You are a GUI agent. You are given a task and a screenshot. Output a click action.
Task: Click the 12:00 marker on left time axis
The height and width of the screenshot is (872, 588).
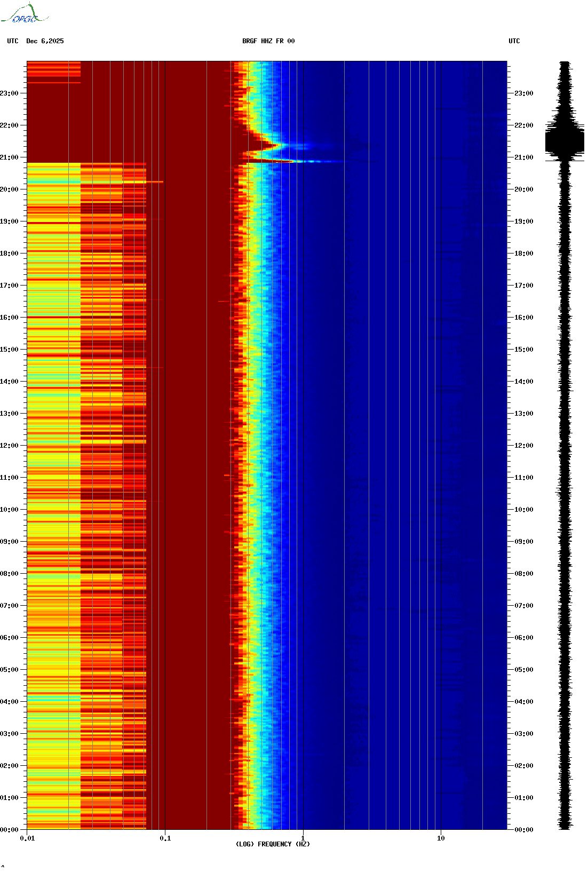pyautogui.click(x=9, y=446)
